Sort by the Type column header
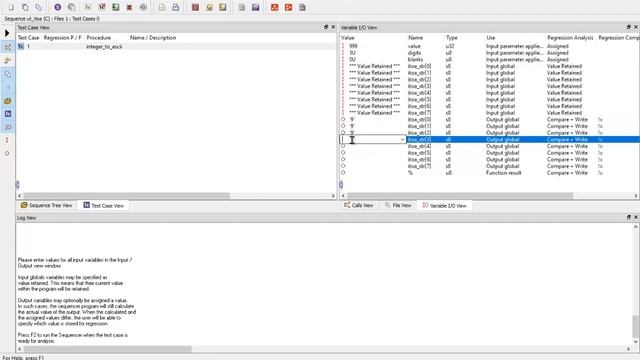This screenshot has height=360, width=640. click(x=452, y=38)
